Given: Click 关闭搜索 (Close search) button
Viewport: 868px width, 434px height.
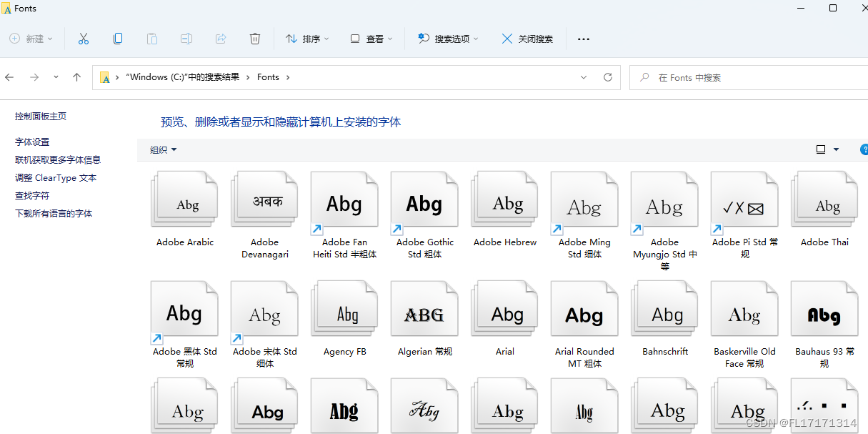Looking at the screenshot, I should [527, 39].
